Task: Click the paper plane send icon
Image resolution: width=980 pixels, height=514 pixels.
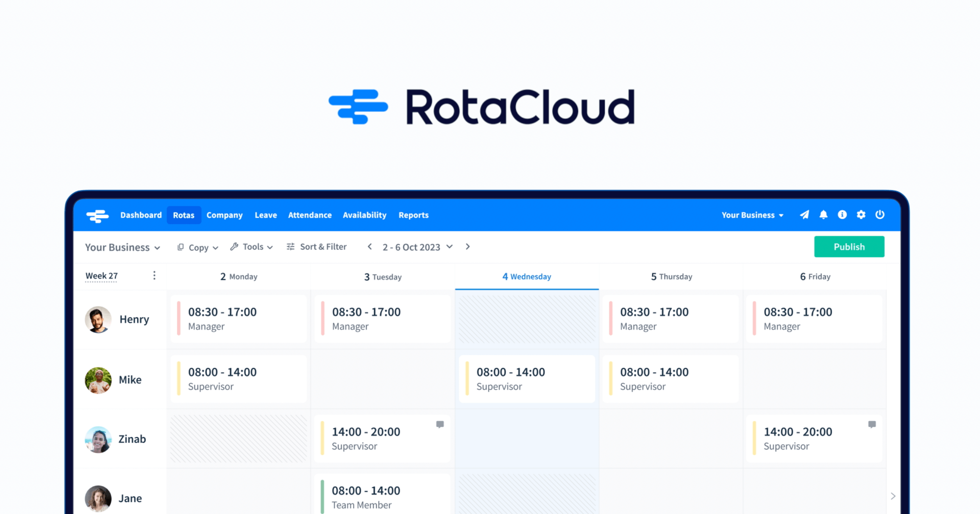Action: pyautogui.click(x=804, y=215)
